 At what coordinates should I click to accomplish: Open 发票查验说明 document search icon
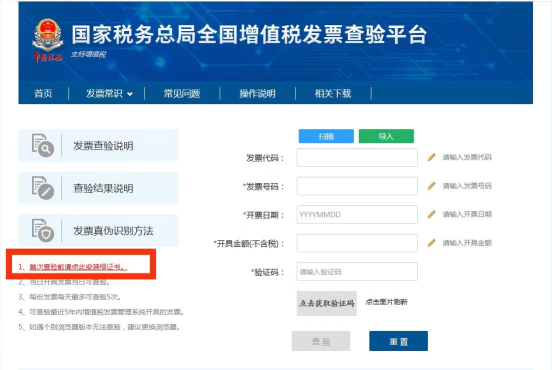coord(43,145)
